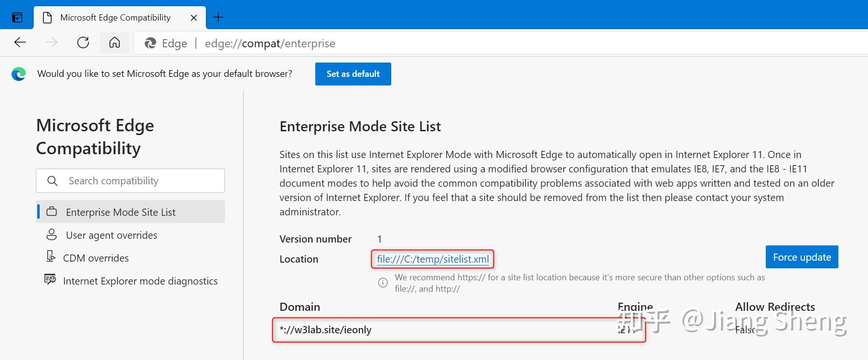
Task: Click the forward navigation arrow
Action: (52, 42)
